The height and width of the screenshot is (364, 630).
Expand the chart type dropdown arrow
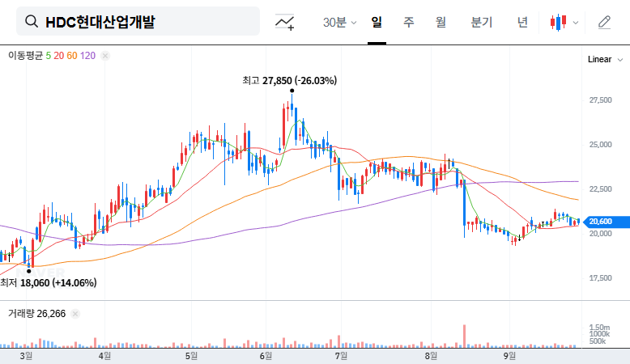576,23
